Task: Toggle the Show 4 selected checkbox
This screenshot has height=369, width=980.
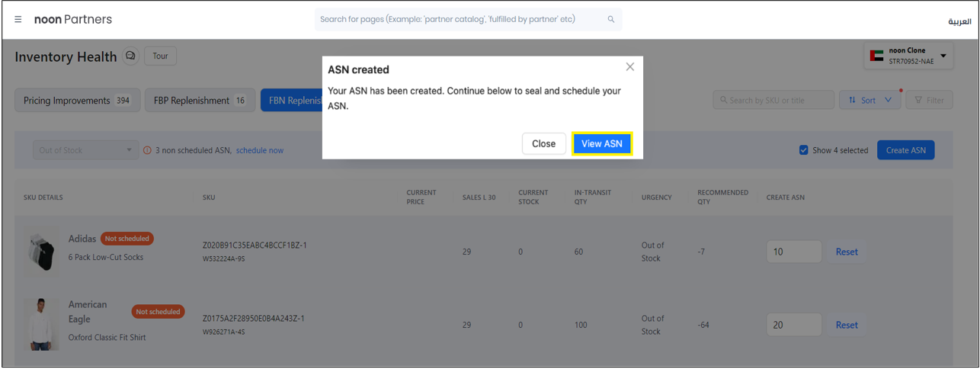Action: point(803,150)
